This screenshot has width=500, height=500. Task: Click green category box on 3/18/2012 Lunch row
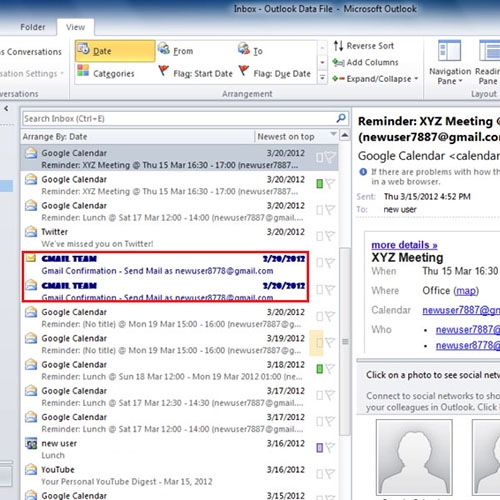point(319,369)
